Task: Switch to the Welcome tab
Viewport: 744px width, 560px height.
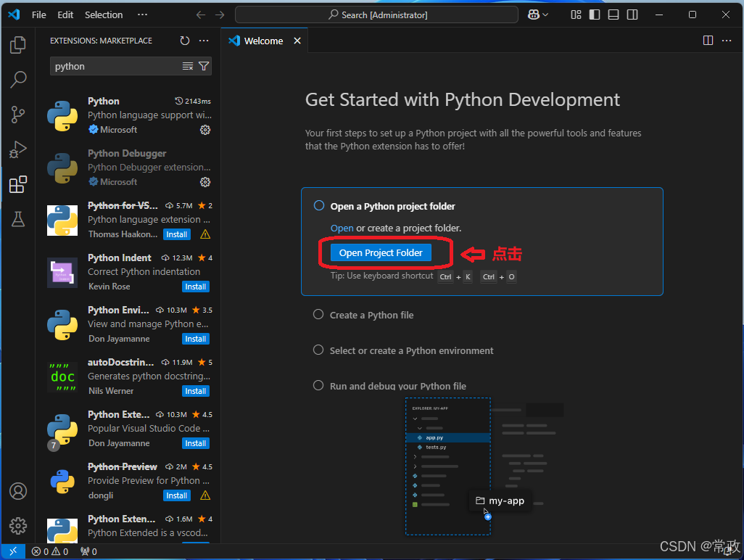Action: [x=263, y=41]
